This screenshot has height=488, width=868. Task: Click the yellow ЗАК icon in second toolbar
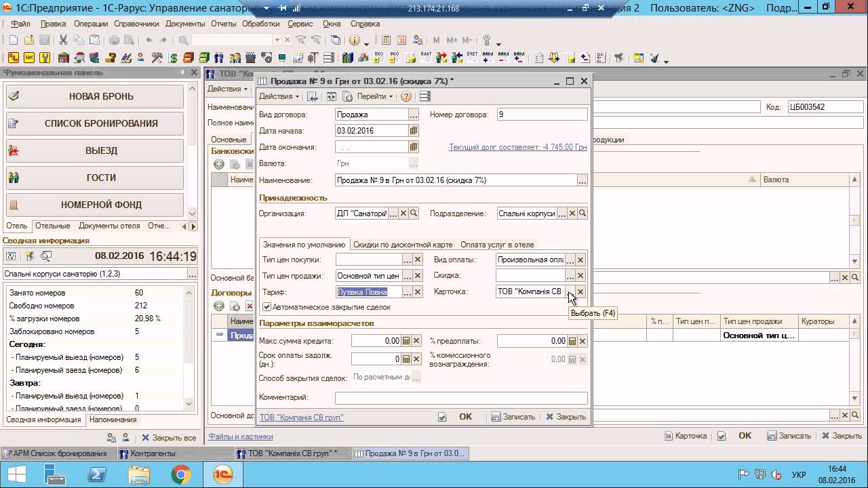pyautogui.click(x=29, y=58)
